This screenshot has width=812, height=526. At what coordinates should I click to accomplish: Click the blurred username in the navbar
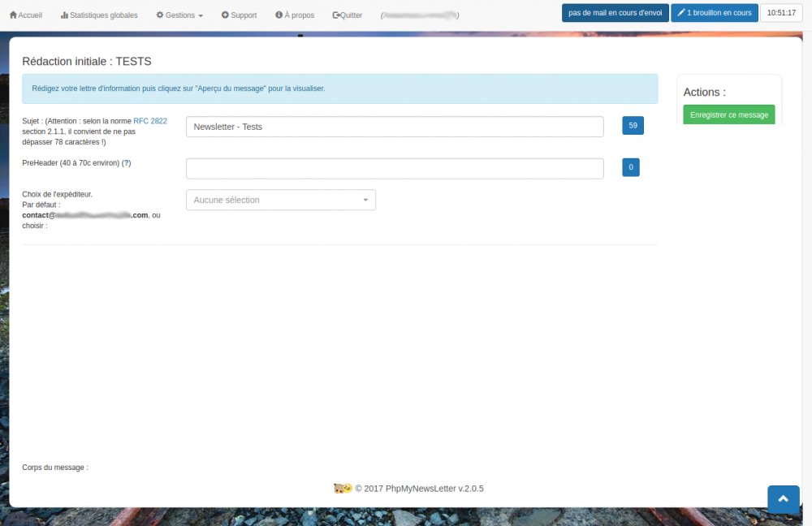pos(420,15)
